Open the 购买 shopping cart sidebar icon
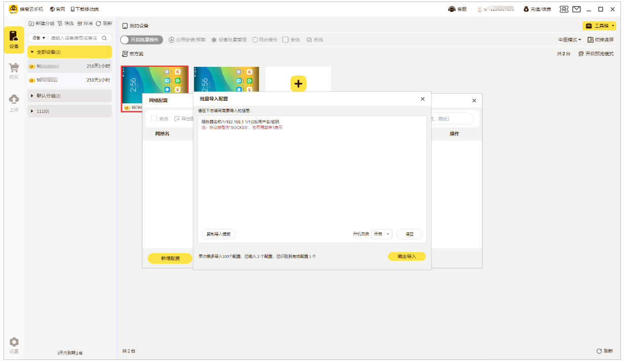This screenshot has width=626, height=364. pyautogui.click(x=14, y=68)
